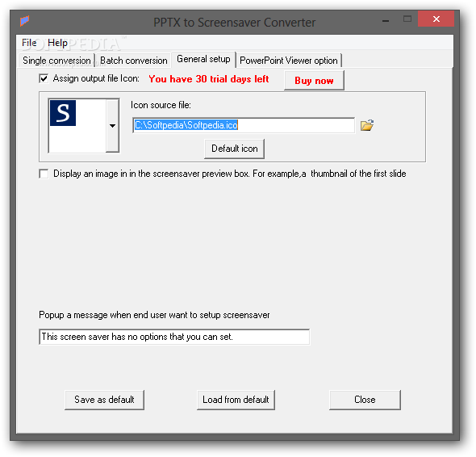Click the browse folder icon for icon source

tap(367, 125)
